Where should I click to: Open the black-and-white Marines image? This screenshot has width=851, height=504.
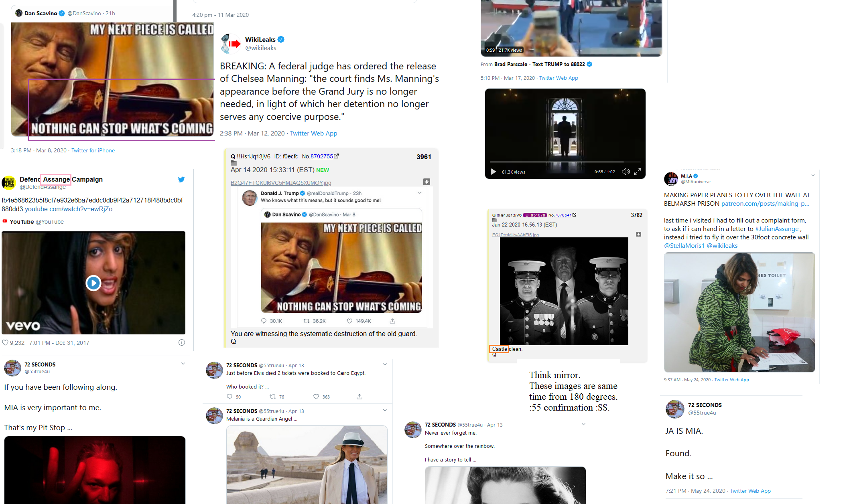pyautogui.click(x=564, y=291)
